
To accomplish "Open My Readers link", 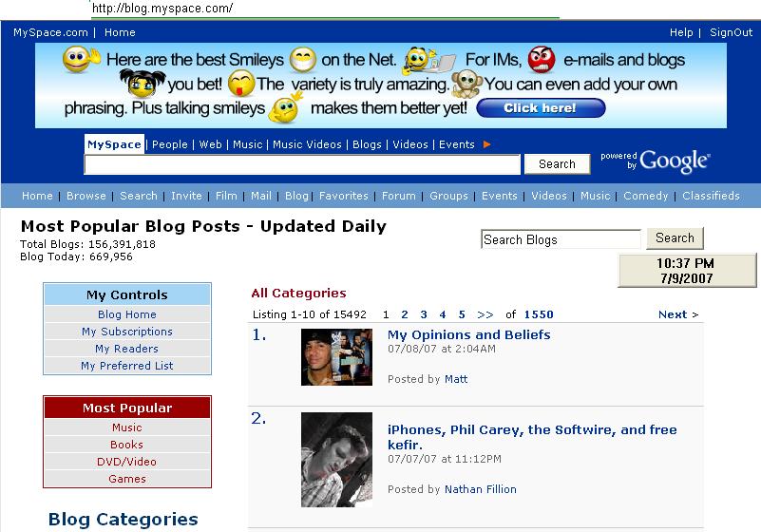I will pyautogui.click(x=127, y=348).
